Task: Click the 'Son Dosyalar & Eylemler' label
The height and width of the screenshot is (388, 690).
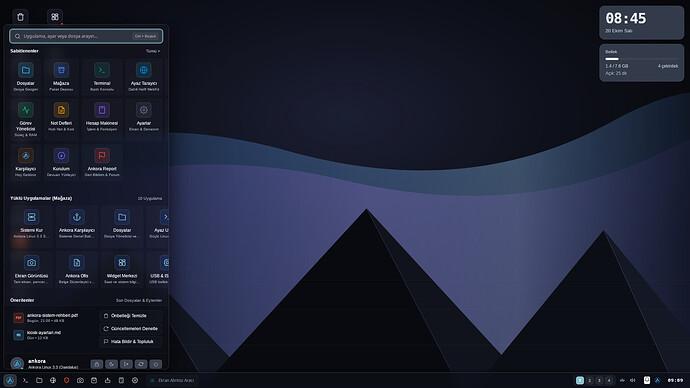Action: pyautogui.click(x=139, y=300)
